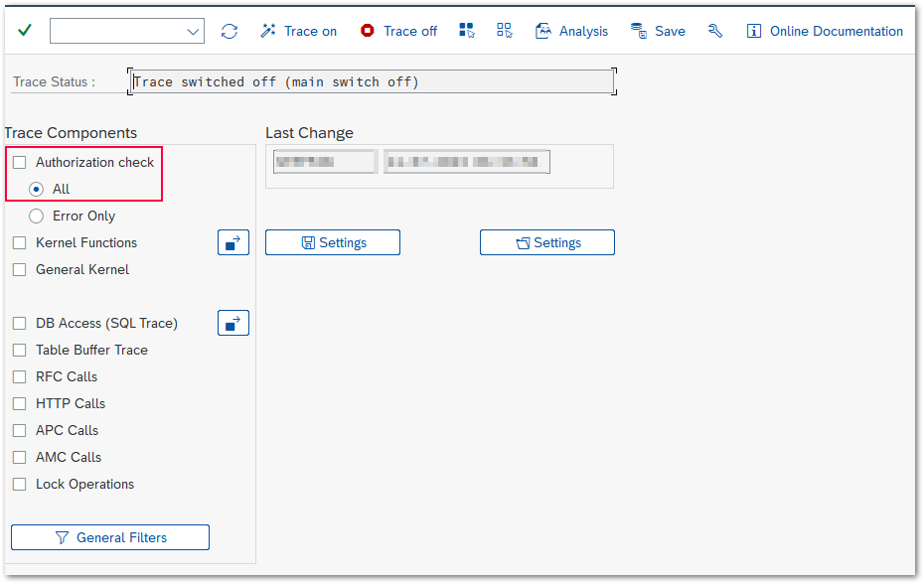Viewport: 924px width, 584px height.
Task: Stop tracing with Trace off
Action: [398, 31]
